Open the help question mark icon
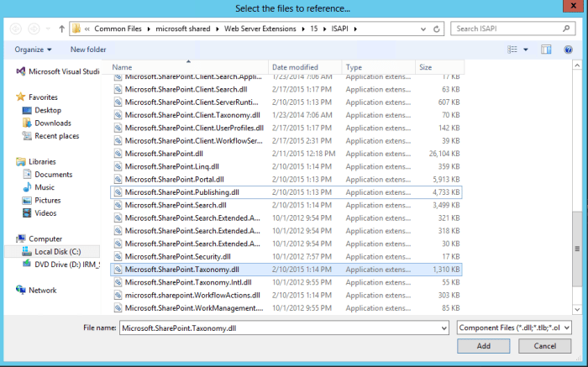Viewport: 588px width, 367px height. 569,50
